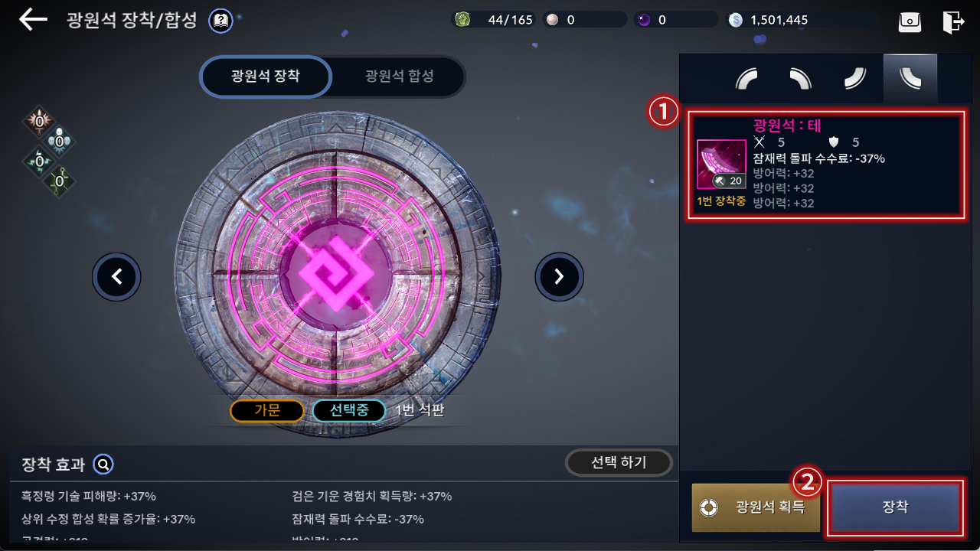980x551 pixels.
Task: Open the help guide book icon
Action: pyautogui.click(x=221, y=20)
